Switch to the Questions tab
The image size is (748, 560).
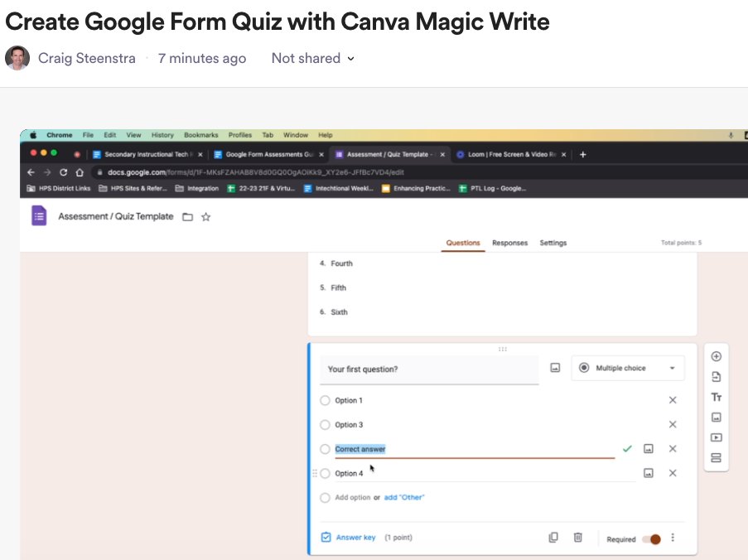click(463, 243)
